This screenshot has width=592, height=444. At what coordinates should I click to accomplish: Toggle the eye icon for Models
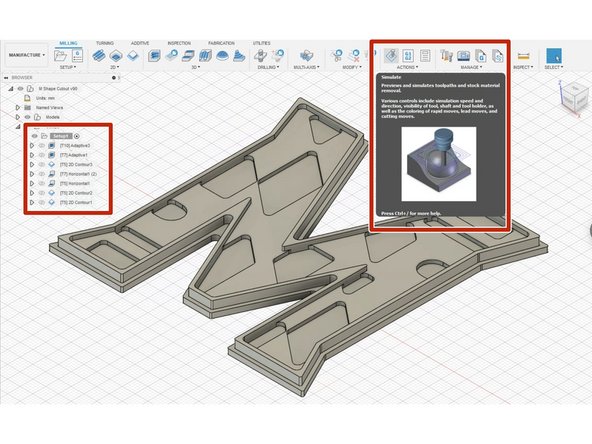point(28,117)
